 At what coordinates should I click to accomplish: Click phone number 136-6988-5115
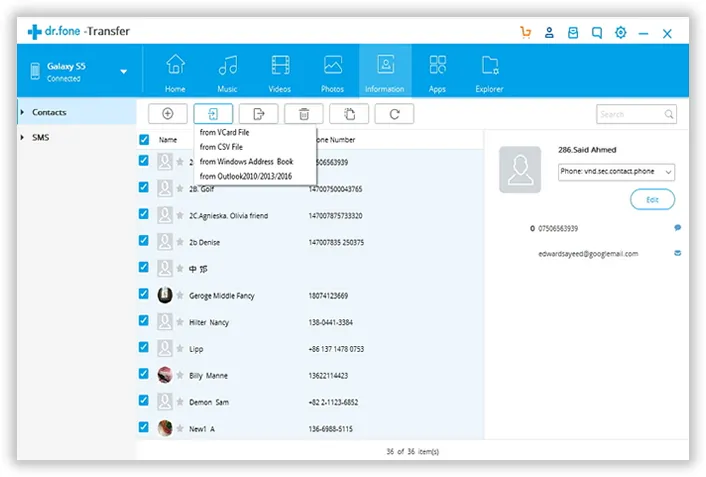[330, 429]
